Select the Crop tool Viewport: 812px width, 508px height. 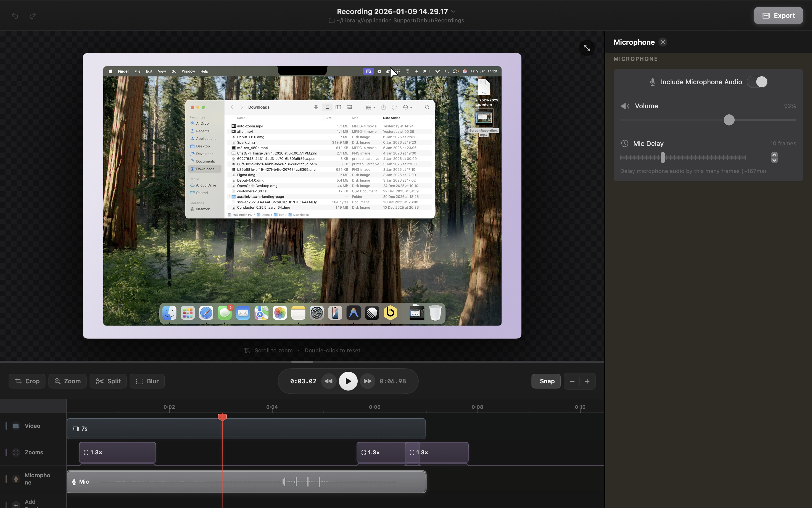click(x=27, y=381)
